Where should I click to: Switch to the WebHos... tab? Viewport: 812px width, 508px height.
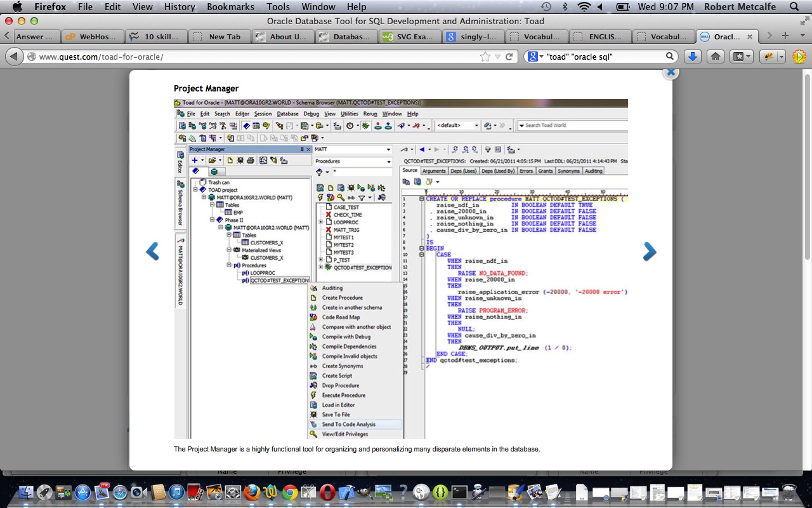[92, 36]
